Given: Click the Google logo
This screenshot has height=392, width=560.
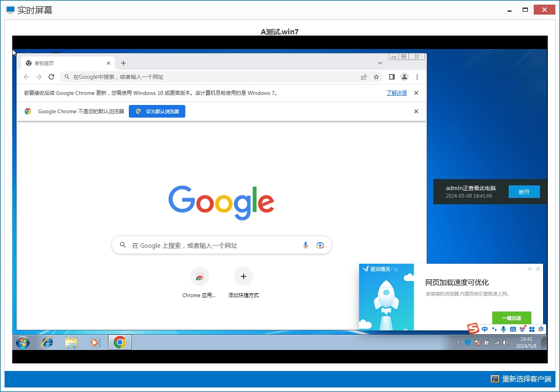Looking at the screenshot, I should 222,202.
